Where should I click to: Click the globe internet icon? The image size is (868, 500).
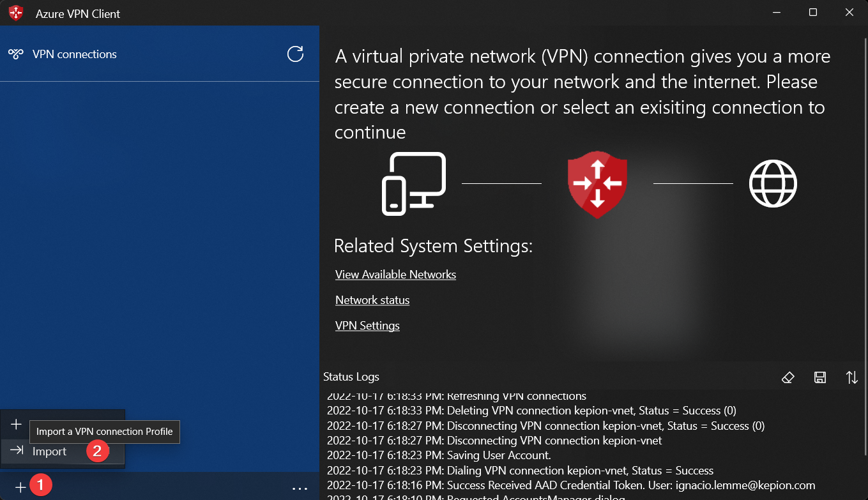coord(773,183)
